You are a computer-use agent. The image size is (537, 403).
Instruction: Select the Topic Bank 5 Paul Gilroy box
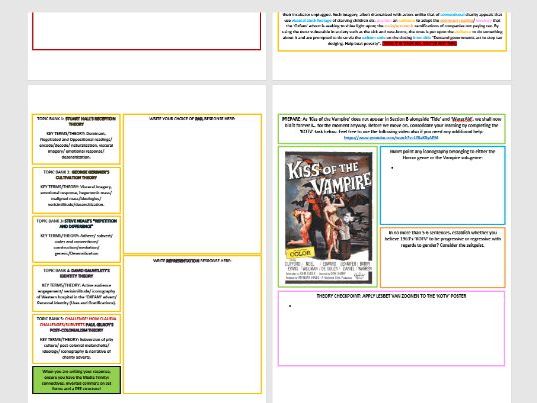76,339
